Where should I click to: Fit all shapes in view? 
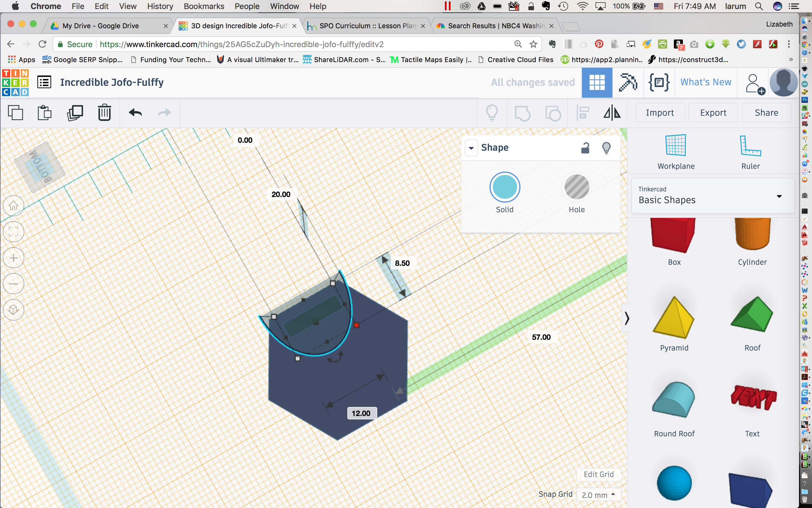point(14,231)
